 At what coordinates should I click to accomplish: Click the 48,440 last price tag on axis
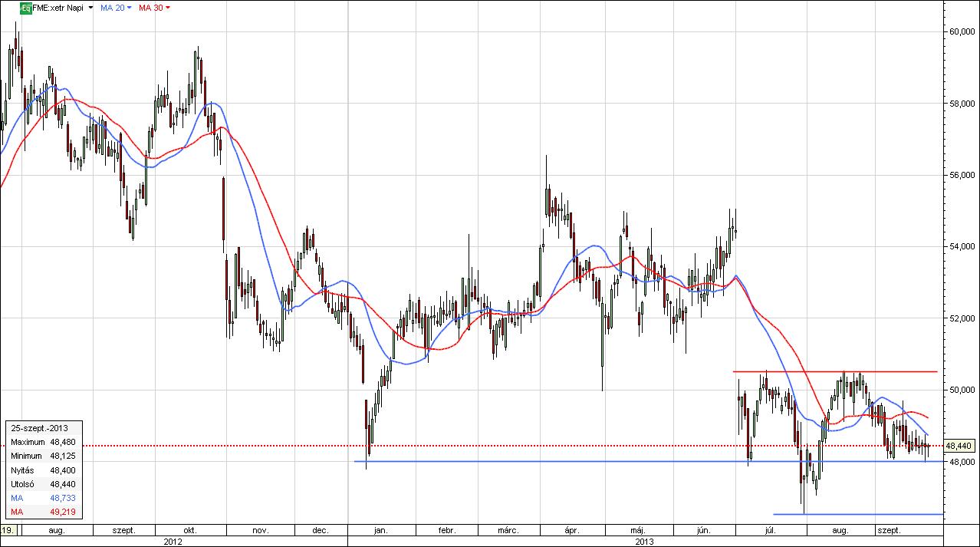(x=959, y=446)
